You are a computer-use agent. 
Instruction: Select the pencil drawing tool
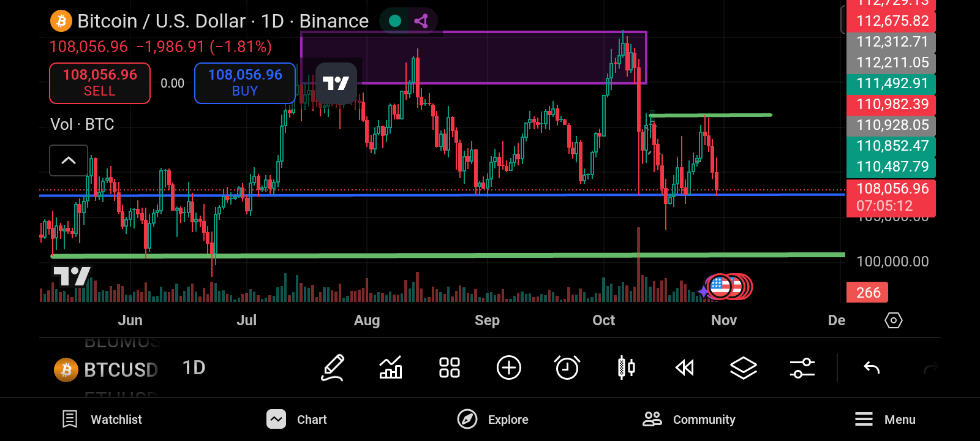[333, 368]
